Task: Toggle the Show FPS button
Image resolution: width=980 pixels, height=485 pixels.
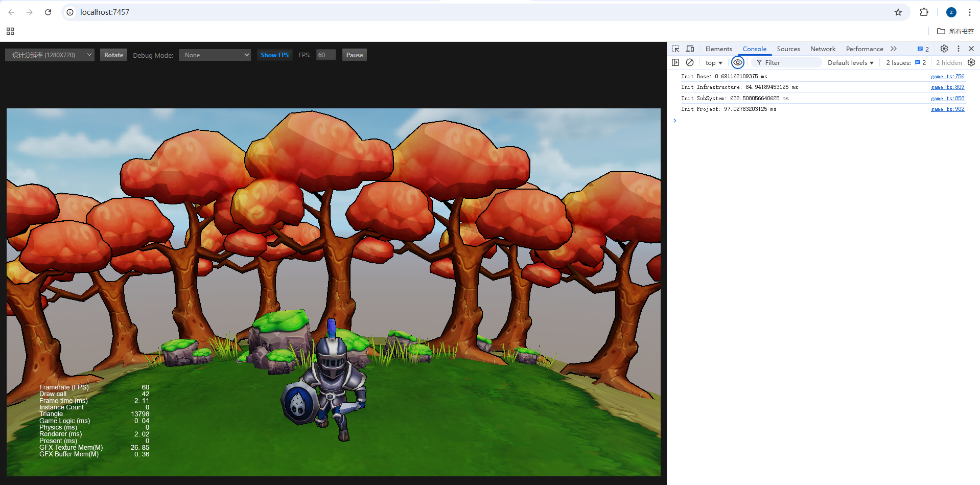Action: point(274,55)
